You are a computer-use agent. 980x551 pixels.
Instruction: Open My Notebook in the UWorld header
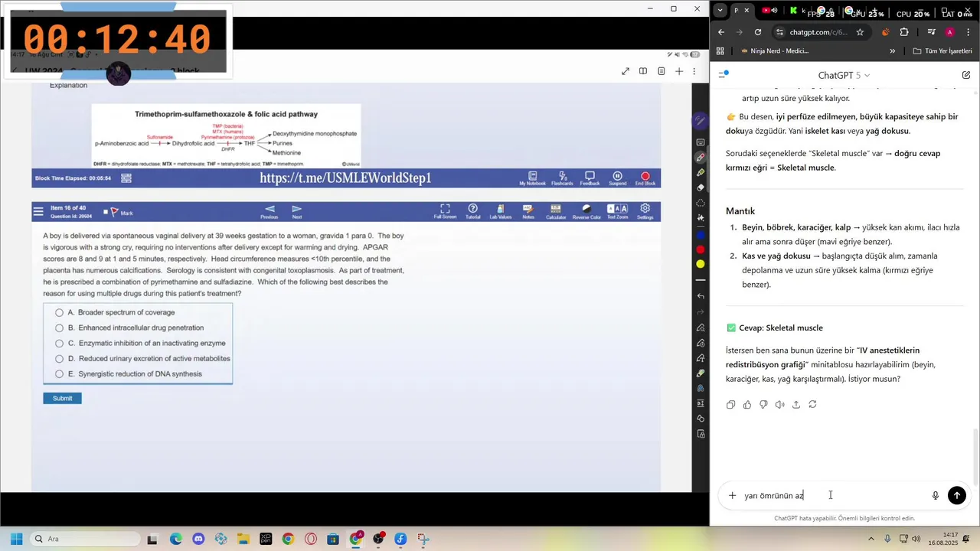pos(532,178)
